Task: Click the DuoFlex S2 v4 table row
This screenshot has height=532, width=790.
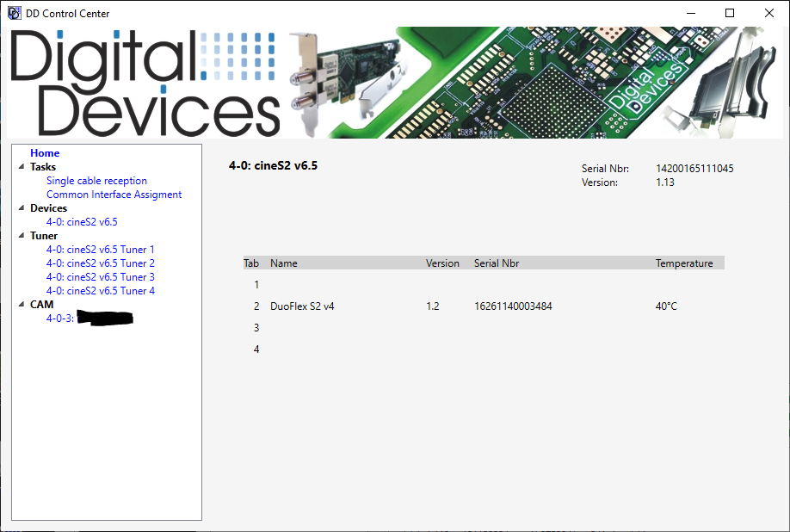Action: point(302,306)
